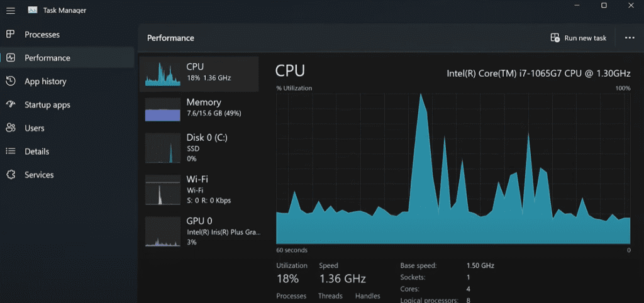Go to the Startup apps page
The width and height of the screenshot is (644, 303).
click(x=47, y=105)
